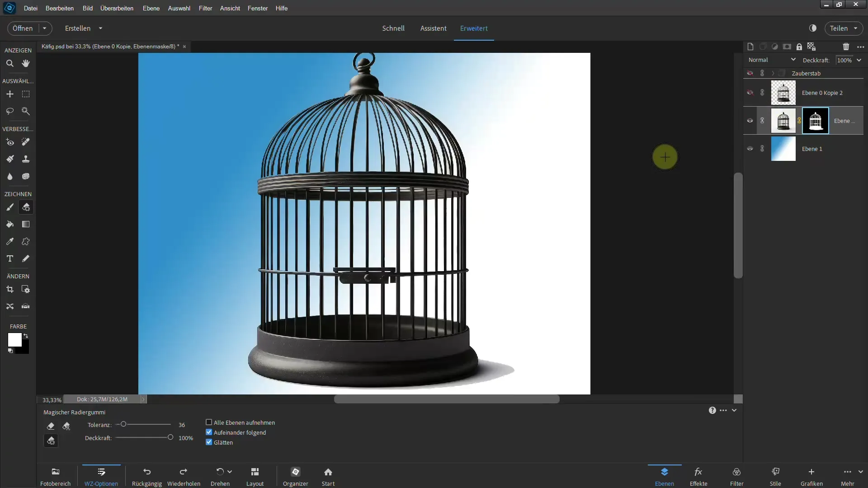Open the Datei menu
Screen dimensions: 868x488
(31, 8)
